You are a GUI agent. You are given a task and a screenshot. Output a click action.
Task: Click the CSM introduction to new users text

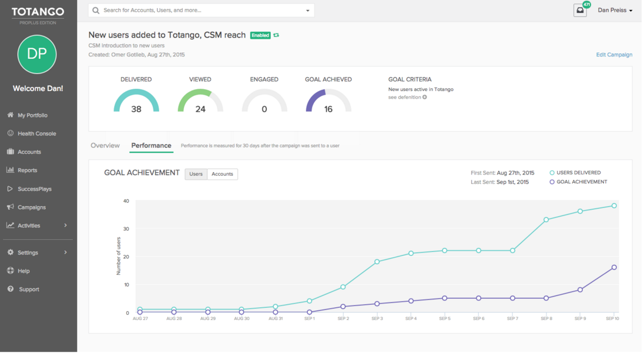tap(126, 46)
